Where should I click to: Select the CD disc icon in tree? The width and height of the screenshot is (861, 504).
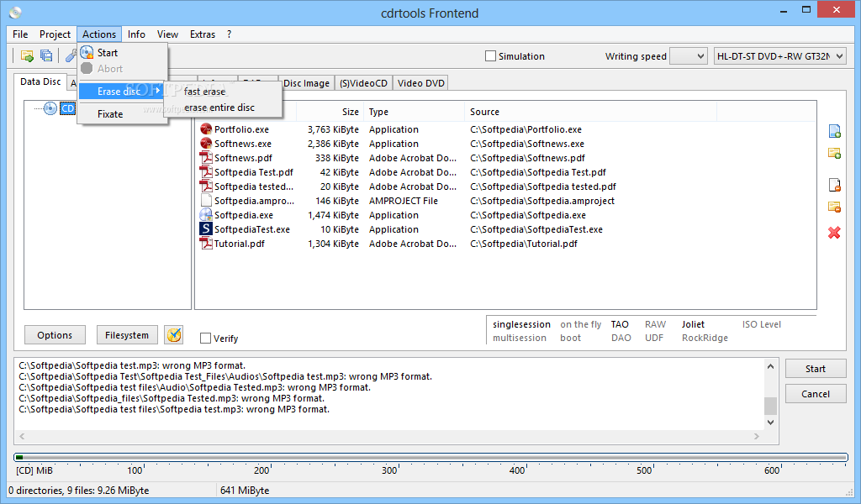pyautogui.click(x=50, y=108)
